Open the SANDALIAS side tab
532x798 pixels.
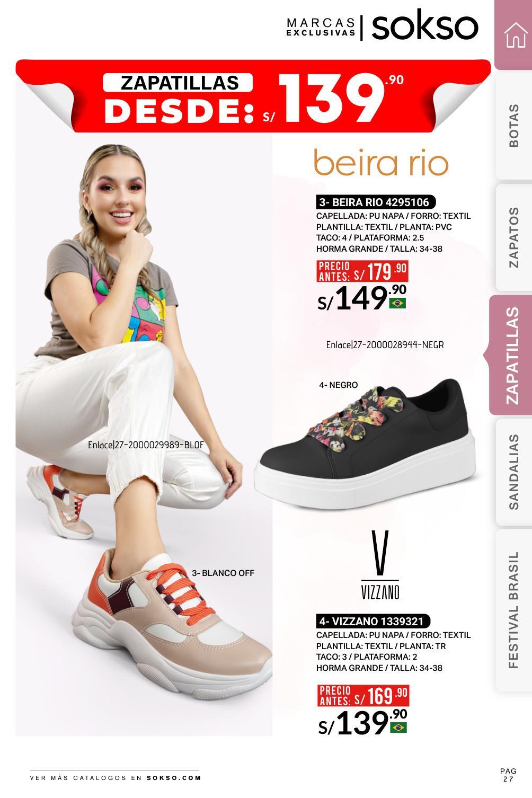(515, 472)
